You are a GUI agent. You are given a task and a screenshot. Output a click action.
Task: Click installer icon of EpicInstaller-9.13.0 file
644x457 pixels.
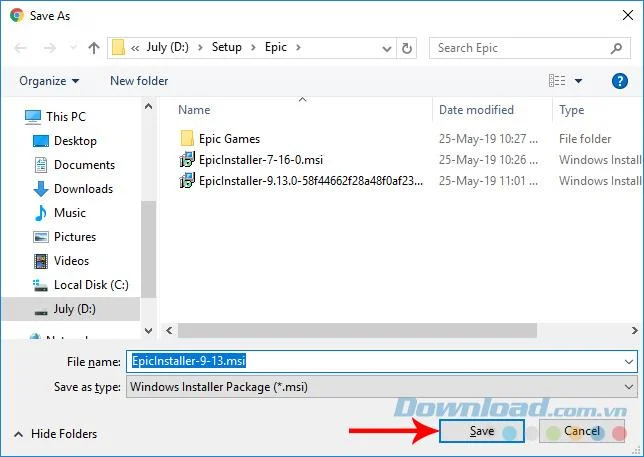[187, 181]
